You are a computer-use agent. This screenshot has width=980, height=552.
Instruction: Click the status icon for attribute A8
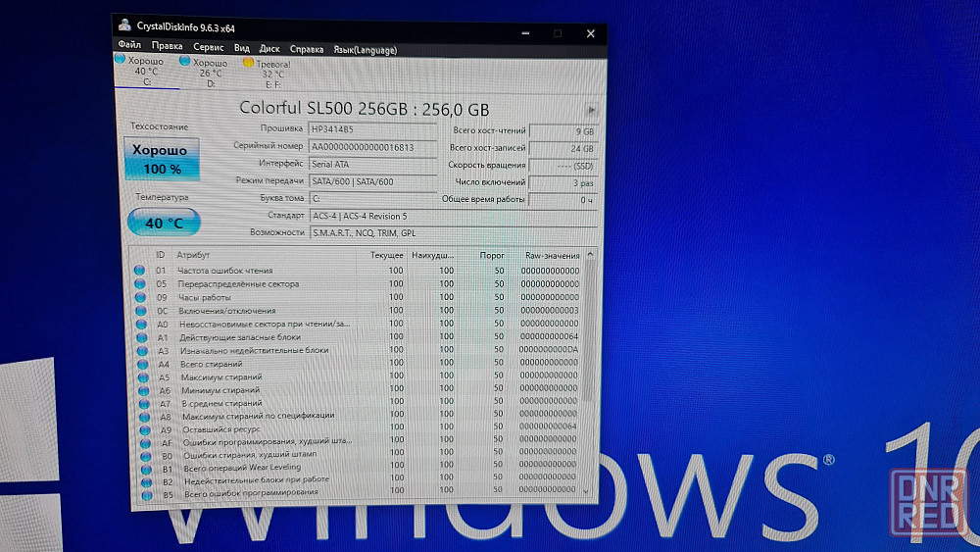point(144,417)
